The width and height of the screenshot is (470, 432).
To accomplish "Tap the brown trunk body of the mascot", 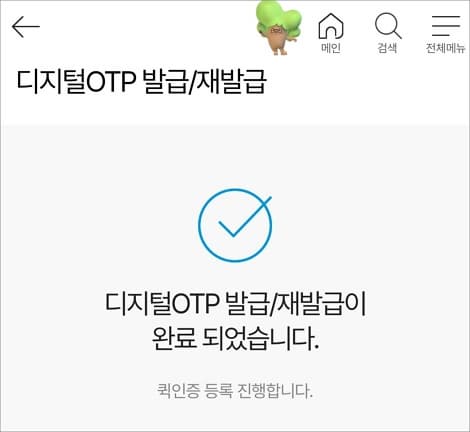I will pyautogui.click(x=278, y=40).
